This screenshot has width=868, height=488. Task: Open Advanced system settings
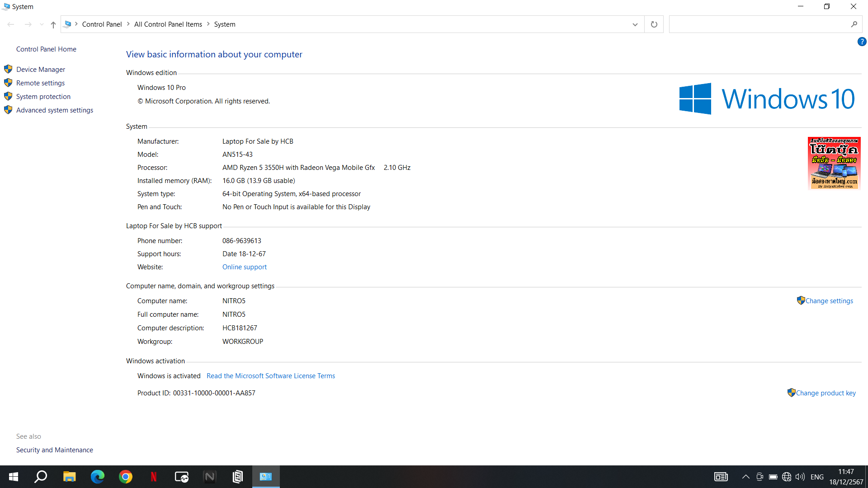(55, 110)
